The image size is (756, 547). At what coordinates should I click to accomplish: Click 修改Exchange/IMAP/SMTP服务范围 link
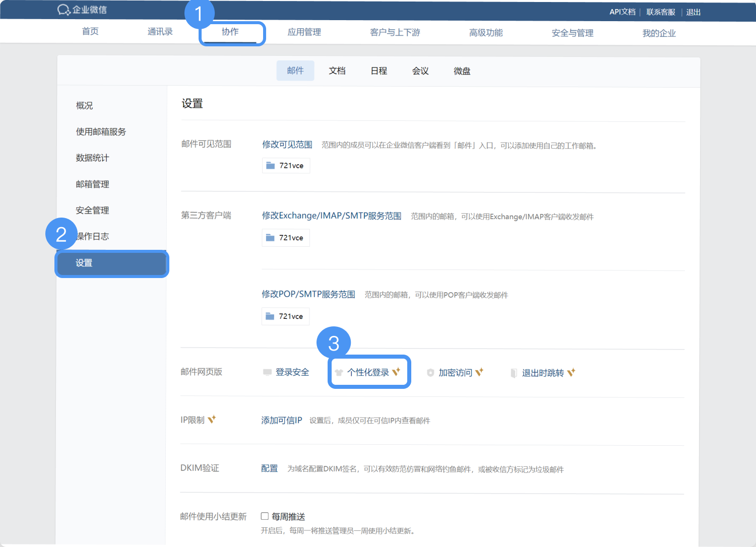click(x=332, y=216)
